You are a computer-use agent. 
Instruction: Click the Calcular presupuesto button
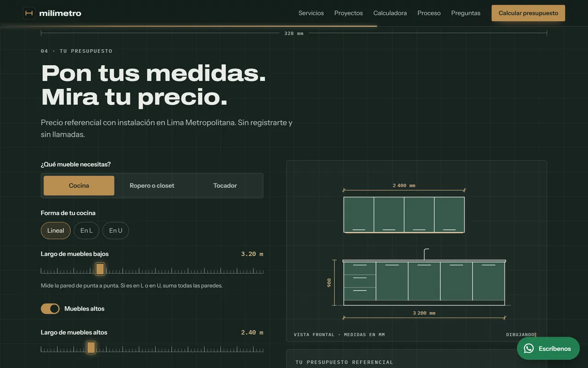coord(528,13)
